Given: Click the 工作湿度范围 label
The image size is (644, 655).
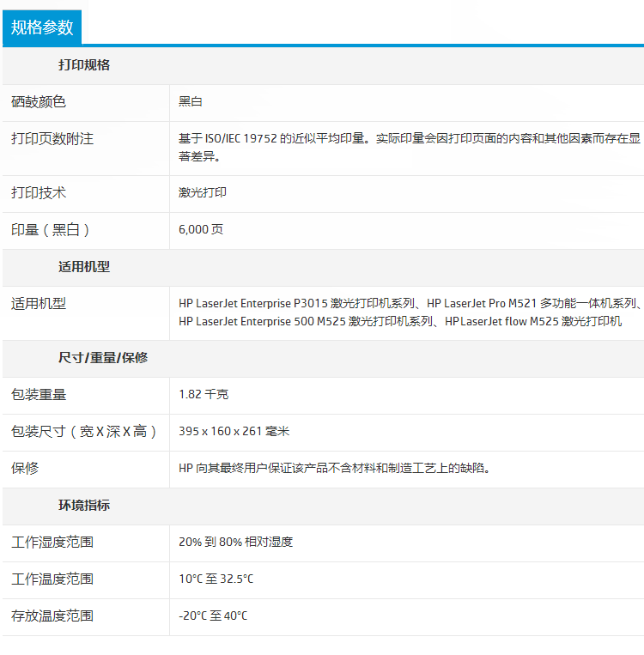Looking at the screenshot, I should pos(52,543).
